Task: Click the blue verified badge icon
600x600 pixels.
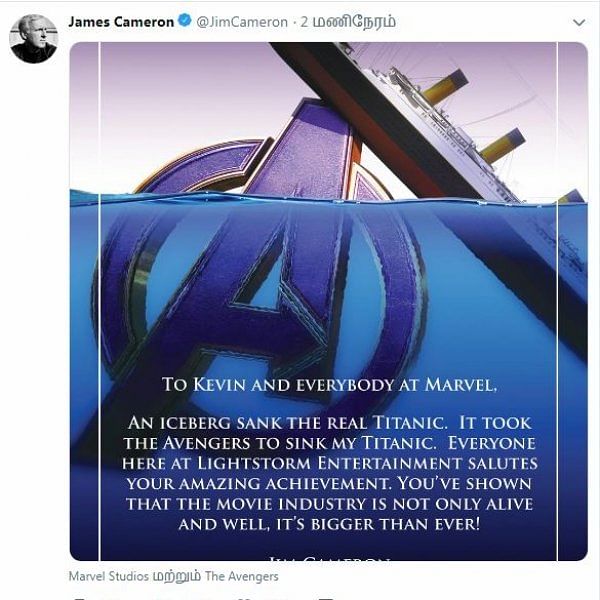Action: tap(185, 21)
